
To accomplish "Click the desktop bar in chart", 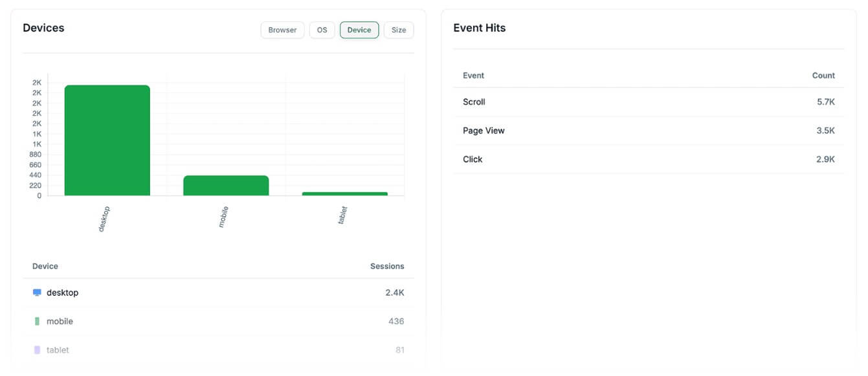I will click(107, 140).
